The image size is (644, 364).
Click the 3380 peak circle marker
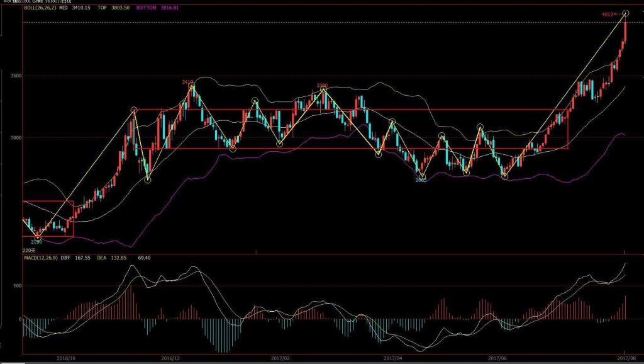coord(323,90)
